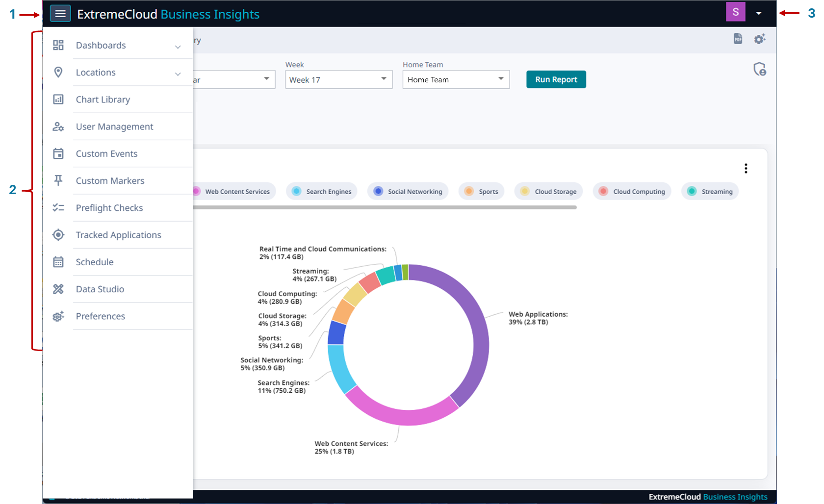Screen dimensions: 824x504
Task: Click the Tracked Applications target icon
Action: pyautogui.click(x=58, y=235)
